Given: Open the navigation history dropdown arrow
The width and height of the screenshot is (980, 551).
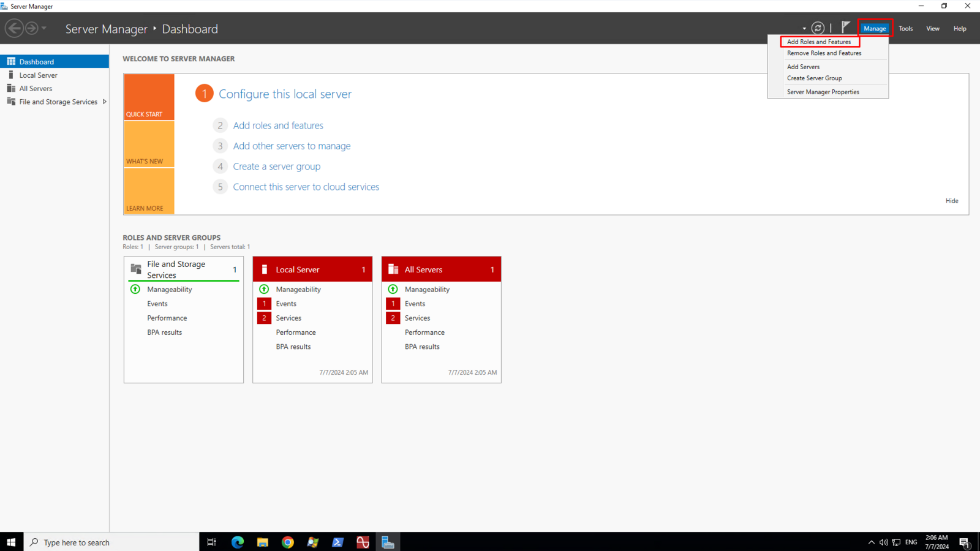Looking at the screenshot, I should coord(44,28).
